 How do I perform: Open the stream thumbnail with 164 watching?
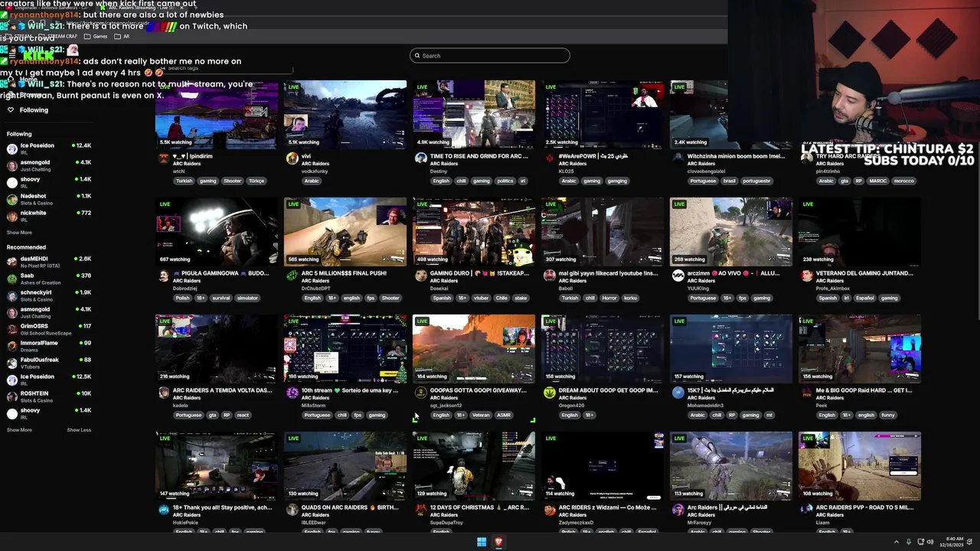(x=474, y=349)
